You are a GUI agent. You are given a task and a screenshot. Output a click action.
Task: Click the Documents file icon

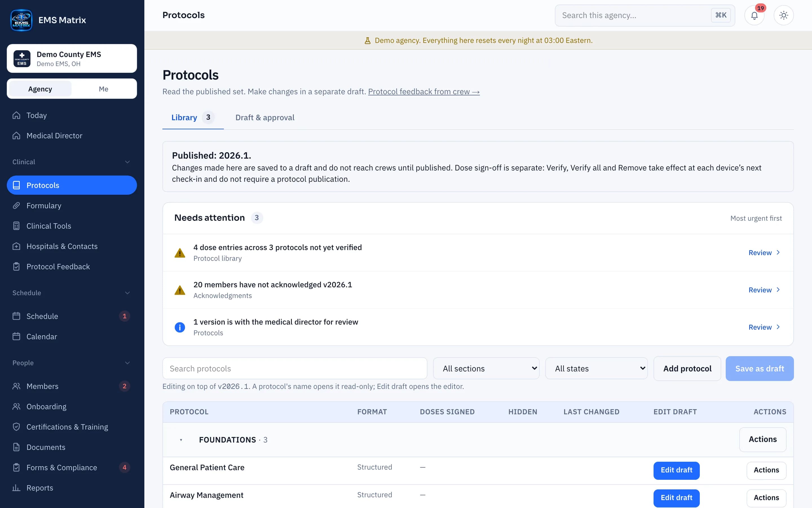[16, 447]
